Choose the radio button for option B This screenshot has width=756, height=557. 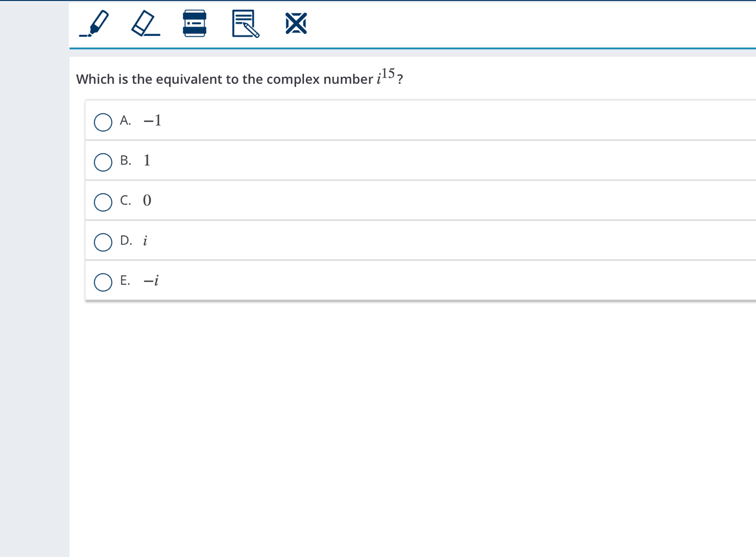pos(103,162)
